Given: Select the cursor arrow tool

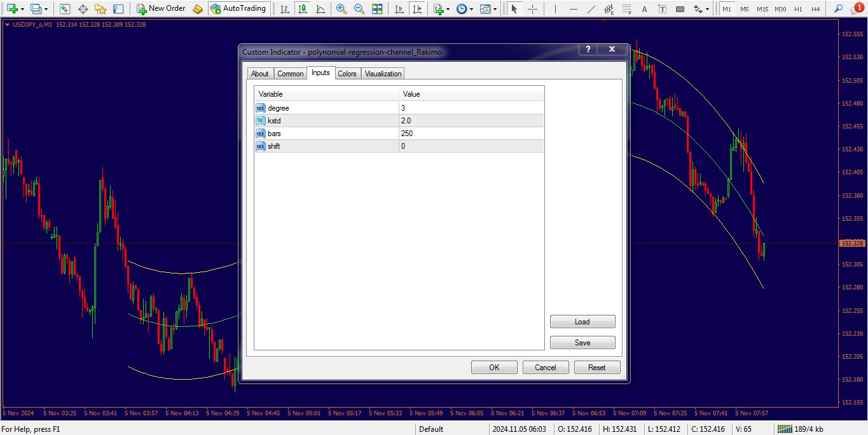Looking at the screenshot, I should (x=514, y=9).
